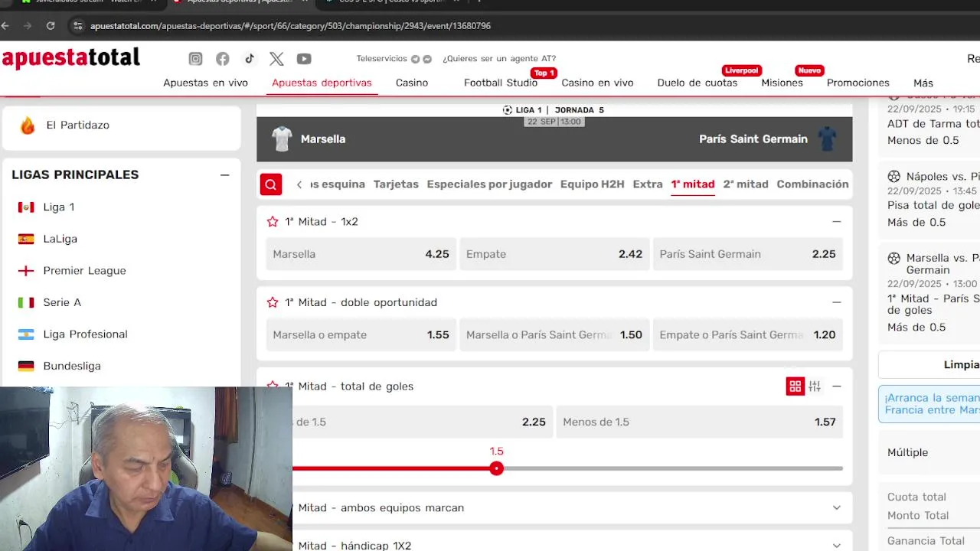Click the 1.5 goals slider handle

pyautogui.click(x=497, y=468)
